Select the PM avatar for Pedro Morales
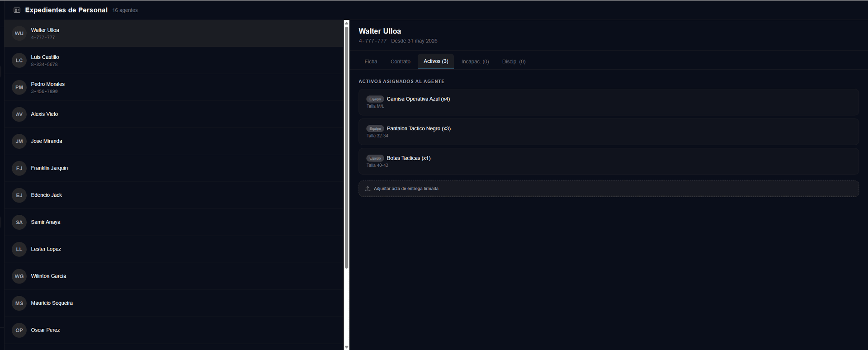The image size is (868, 350). click(x=19, y=87)
